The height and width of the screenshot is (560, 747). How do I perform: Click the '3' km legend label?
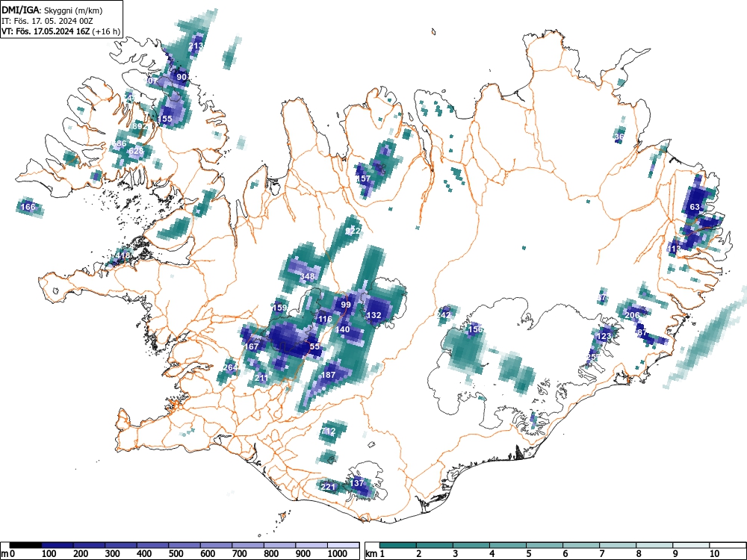[x=456, y=554]
